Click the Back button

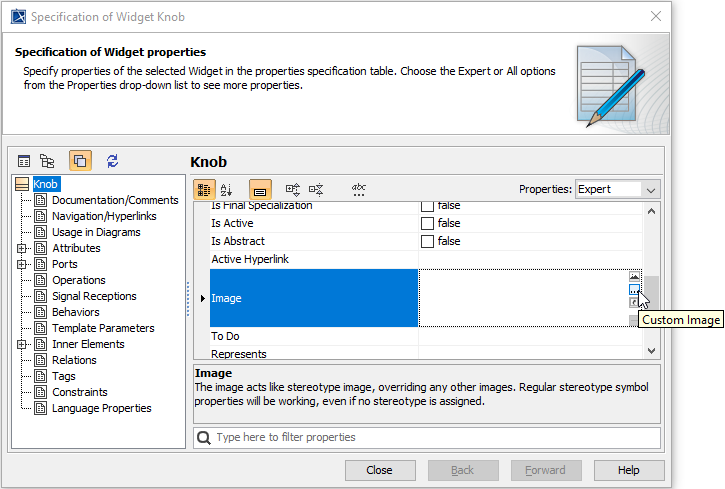463,470
